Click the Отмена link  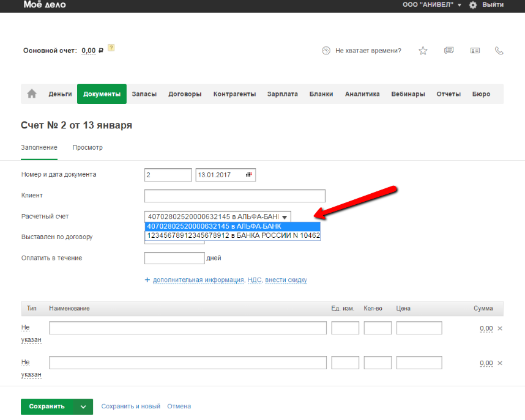(179, 407)
